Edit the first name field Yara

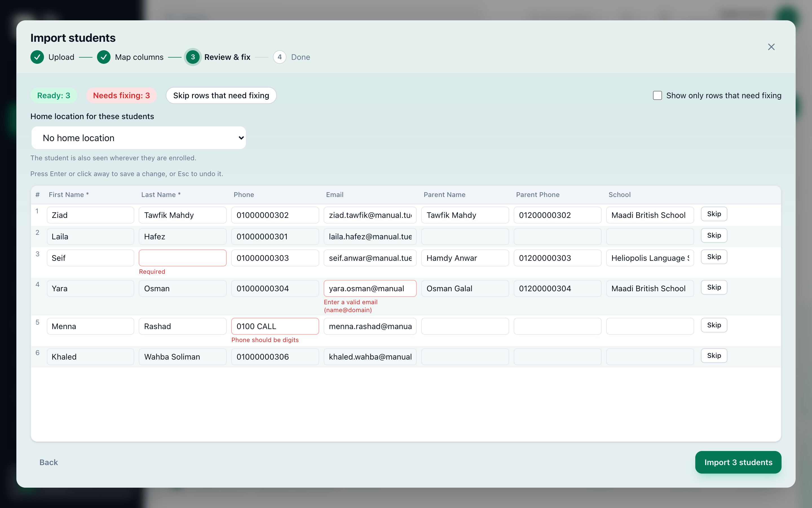click(91, 289)
